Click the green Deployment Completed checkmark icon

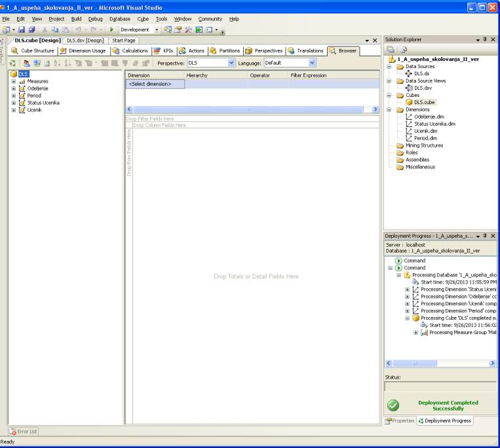click(393, 405)
